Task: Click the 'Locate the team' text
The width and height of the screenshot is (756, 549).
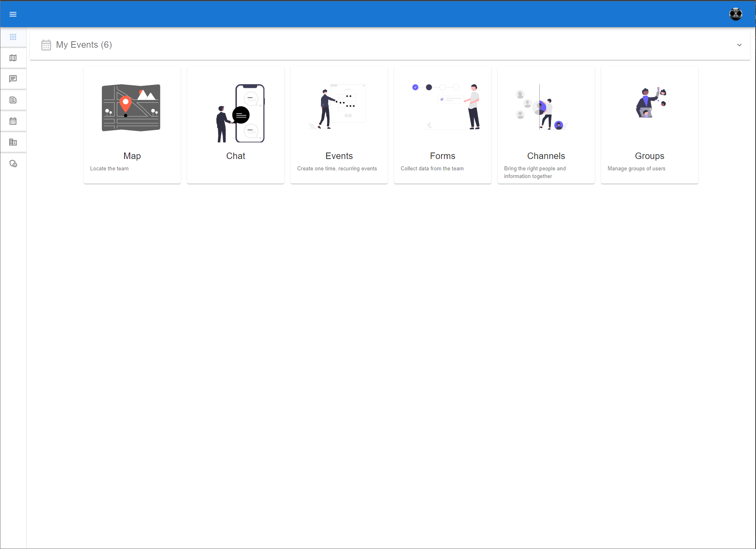Action: pyautogui.click(x=109, y=168)
